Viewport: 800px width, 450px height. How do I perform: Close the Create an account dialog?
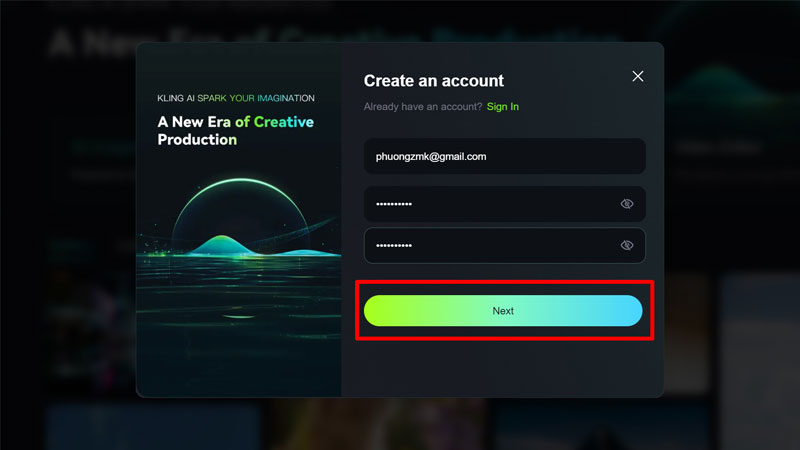point(638,77)
